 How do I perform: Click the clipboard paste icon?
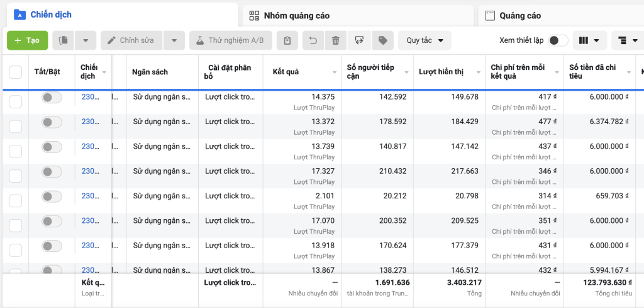coord(287,40)
